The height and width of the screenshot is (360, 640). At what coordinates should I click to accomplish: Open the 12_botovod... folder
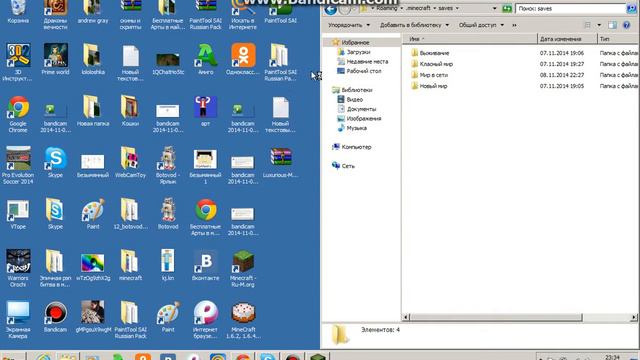pos(130,214)
